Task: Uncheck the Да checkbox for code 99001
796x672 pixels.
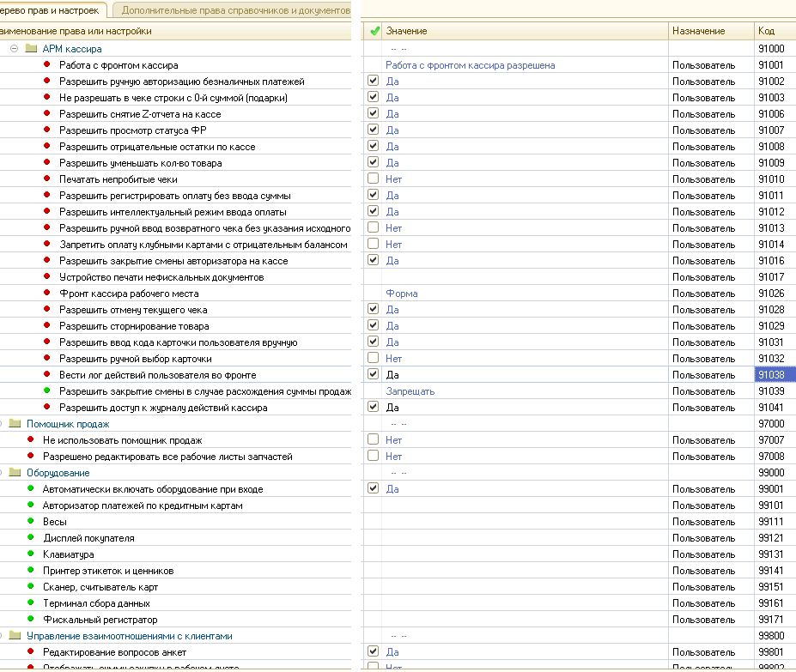Action: [x=374, y=488]
